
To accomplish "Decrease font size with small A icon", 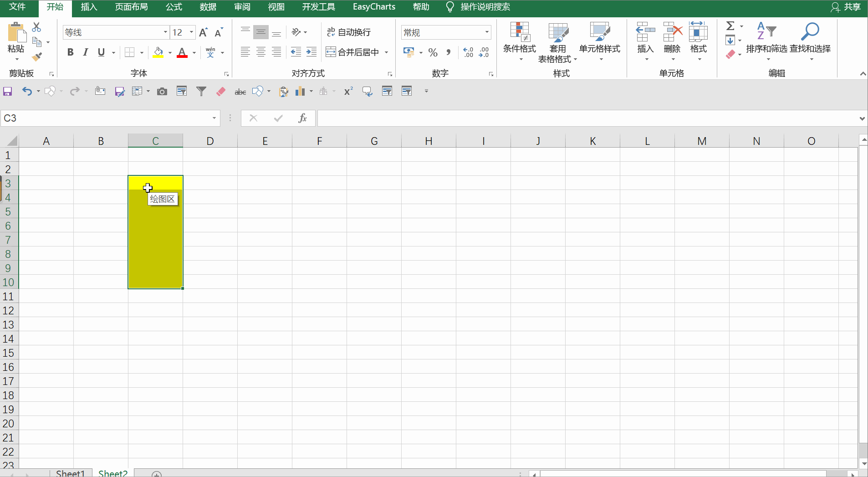I will (x=219, y=32).
